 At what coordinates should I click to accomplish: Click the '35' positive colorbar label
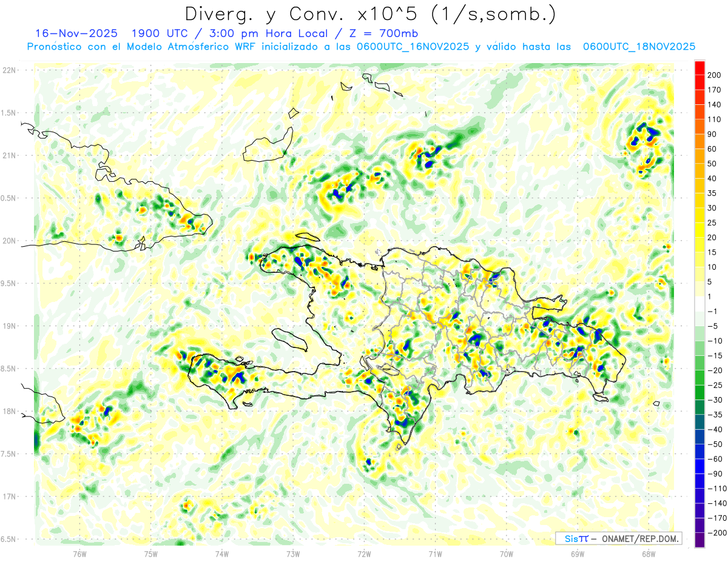713,193
